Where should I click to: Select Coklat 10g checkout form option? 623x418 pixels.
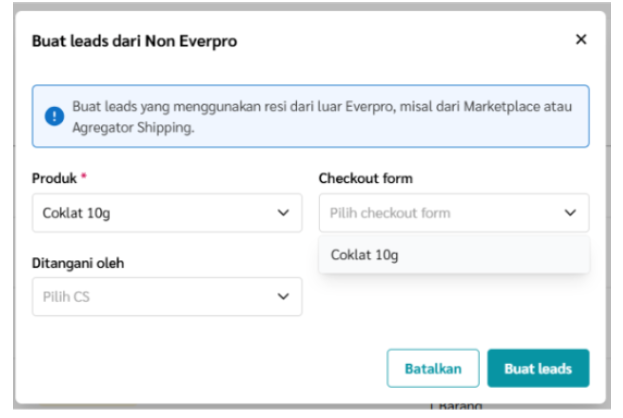click(454, 255)
